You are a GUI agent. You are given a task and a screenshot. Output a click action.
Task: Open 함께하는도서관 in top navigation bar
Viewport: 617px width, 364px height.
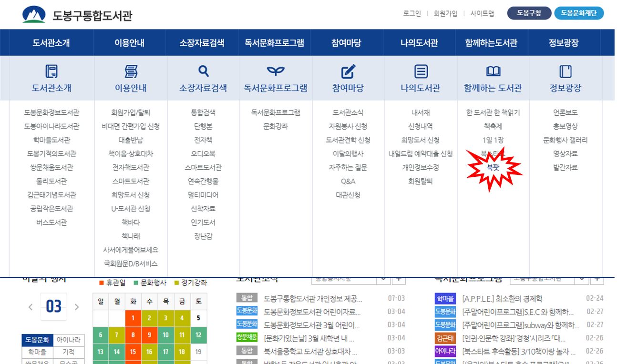(x=492, y=43)
